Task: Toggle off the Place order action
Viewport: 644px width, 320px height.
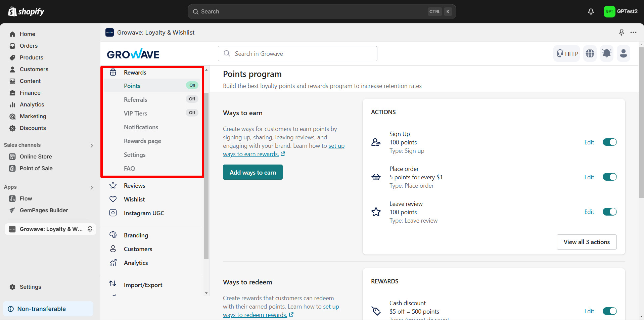Action: 610,177
